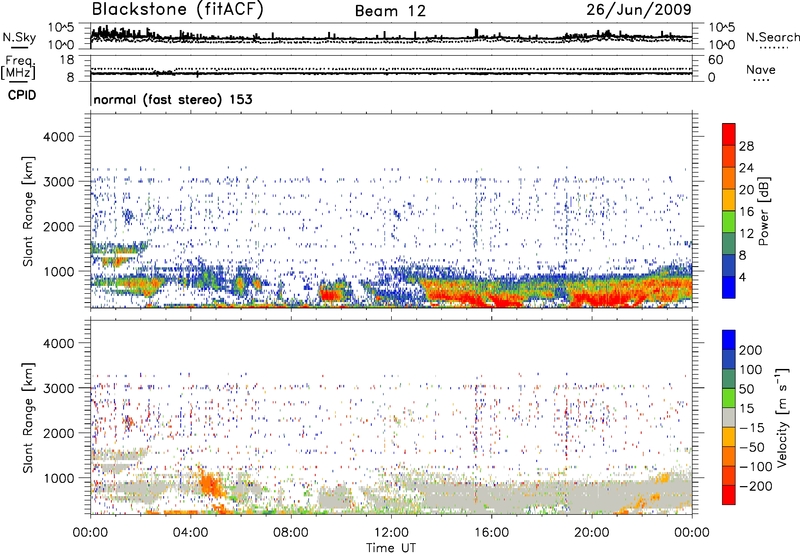
Task: Click Slant Range [km] label of power panel
Action: [28, 212]
